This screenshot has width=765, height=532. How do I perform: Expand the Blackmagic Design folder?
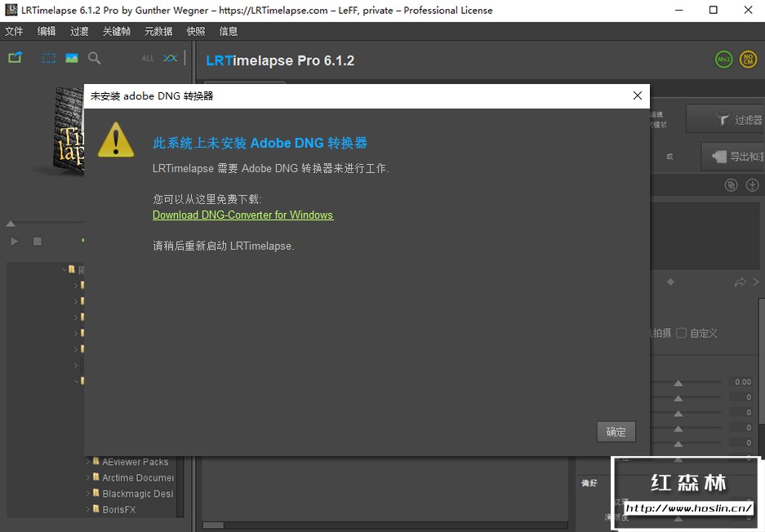click(88, 494)
